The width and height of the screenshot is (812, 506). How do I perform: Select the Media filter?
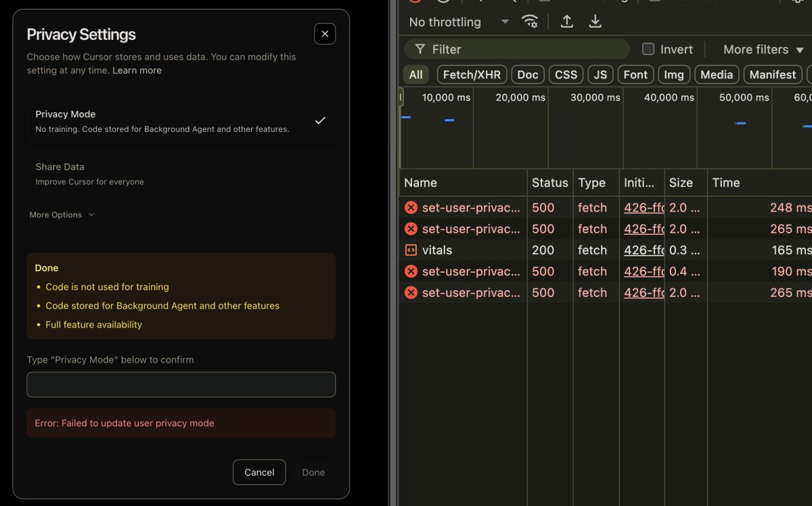717,74
